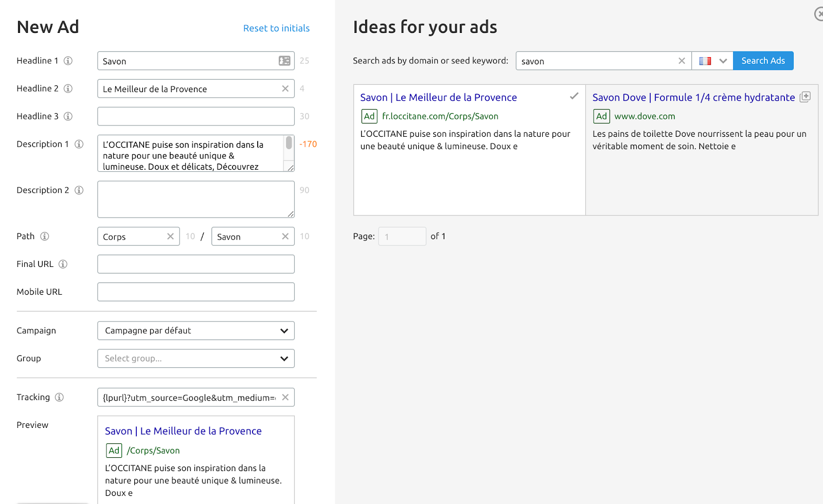Click the page number field
The height and width of the screenshot is (504, 823).
click(x=402, y=237)
